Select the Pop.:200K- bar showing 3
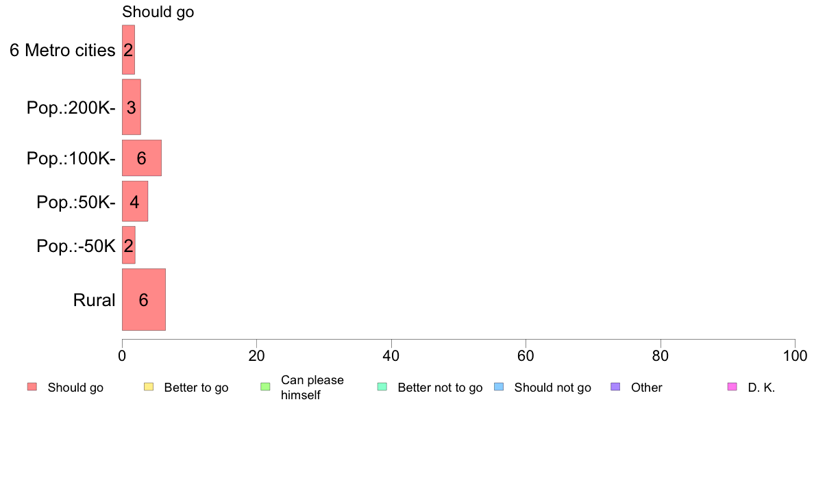 (132, 107)
